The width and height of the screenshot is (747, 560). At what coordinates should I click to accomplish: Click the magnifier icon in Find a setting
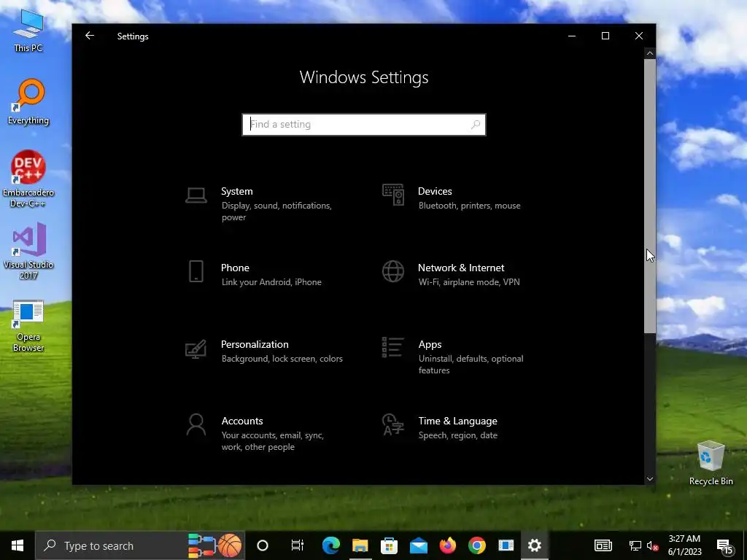(x=475, y=125)
